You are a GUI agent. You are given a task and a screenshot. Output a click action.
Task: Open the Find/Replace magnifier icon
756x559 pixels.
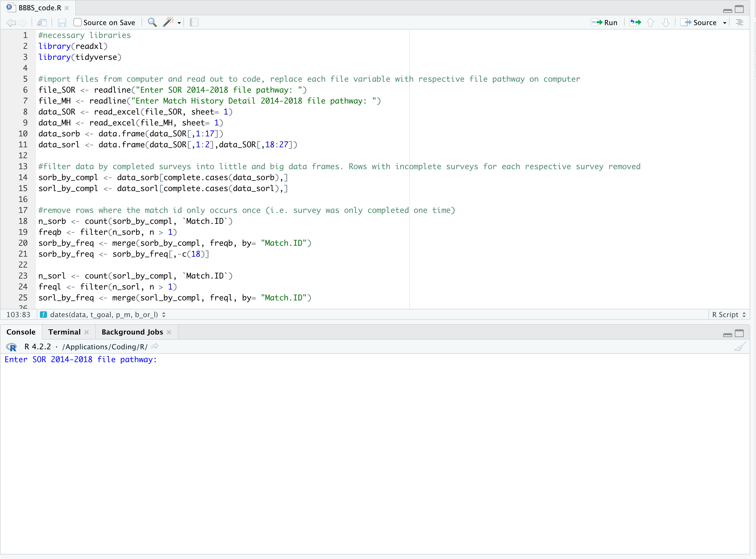click(152, 23)
